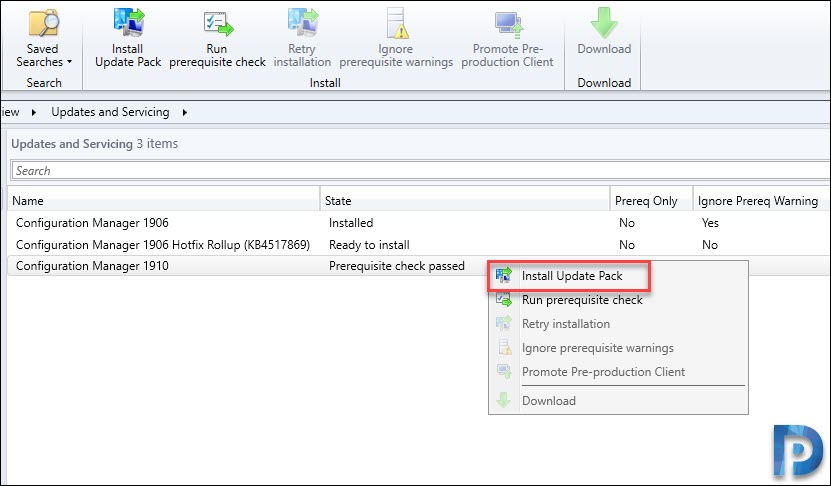
Task: Click the Prerequisite check passed cell
Action: (x=396, y=266)
